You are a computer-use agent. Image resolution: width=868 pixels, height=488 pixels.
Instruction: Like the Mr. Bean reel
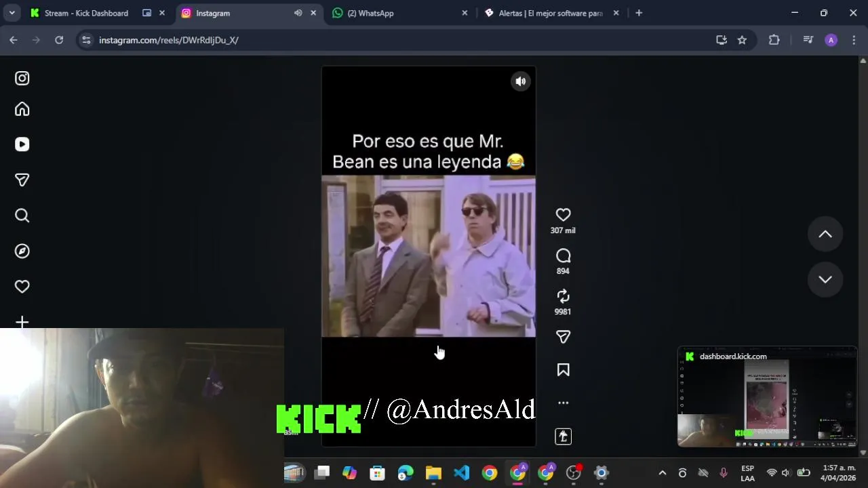point(563,215)
